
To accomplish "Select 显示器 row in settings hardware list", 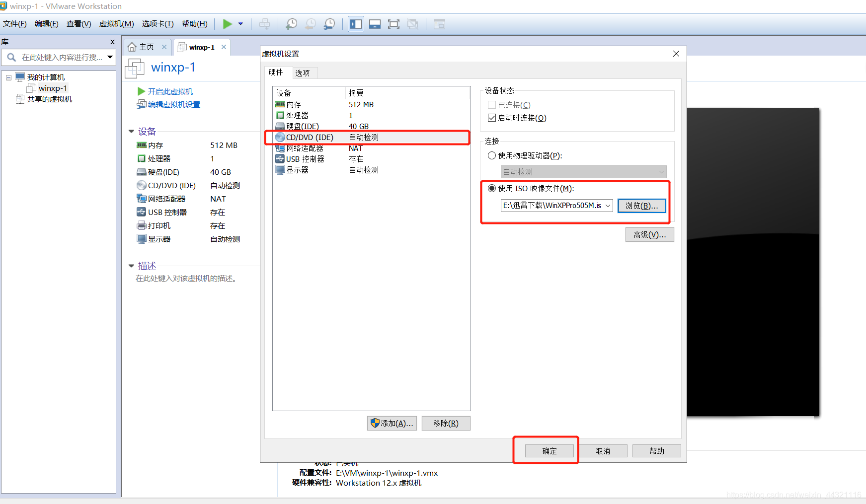I will point(371,170).
